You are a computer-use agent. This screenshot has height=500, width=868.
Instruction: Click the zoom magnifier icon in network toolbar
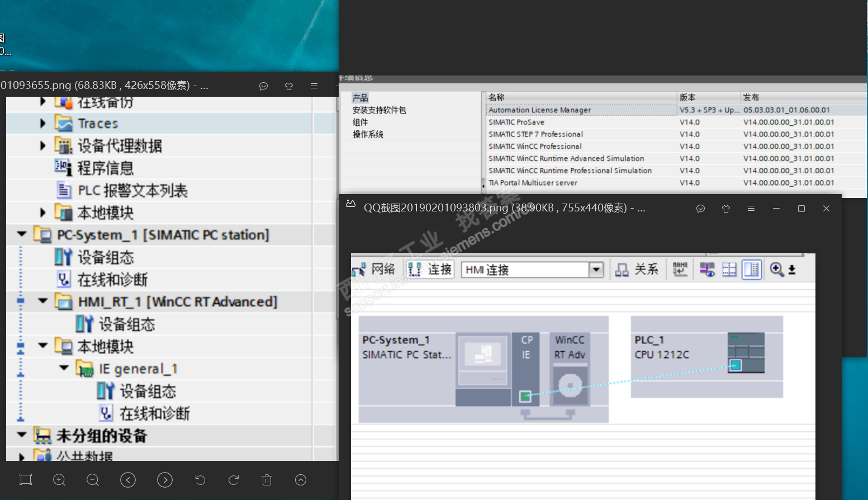777,270
